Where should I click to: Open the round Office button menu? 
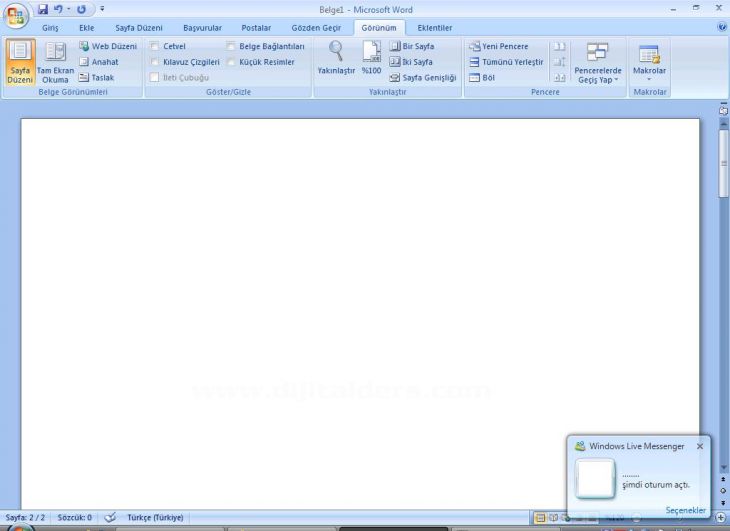click(x=16, y=15)
